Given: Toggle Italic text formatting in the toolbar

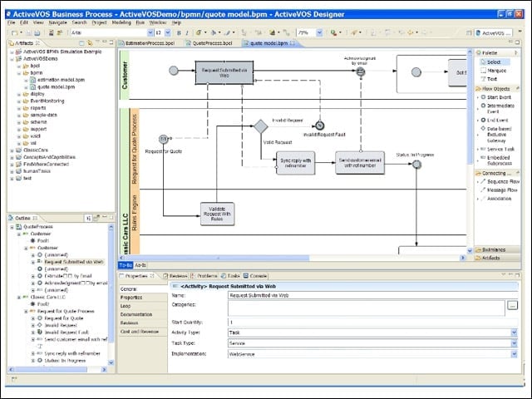Looking at the screenshot, I should coord(187,33).
